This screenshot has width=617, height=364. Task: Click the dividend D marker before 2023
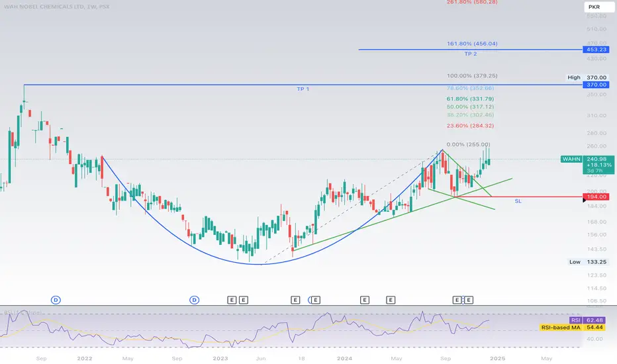(194, 300)
